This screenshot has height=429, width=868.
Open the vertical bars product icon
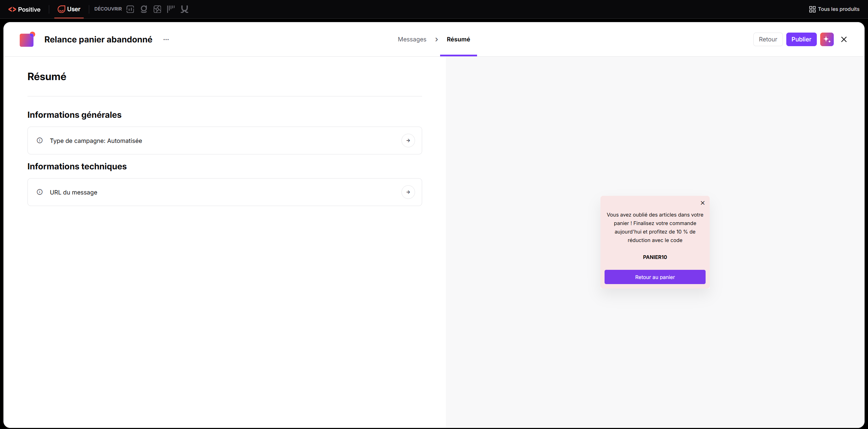click(x=171, y=9)
